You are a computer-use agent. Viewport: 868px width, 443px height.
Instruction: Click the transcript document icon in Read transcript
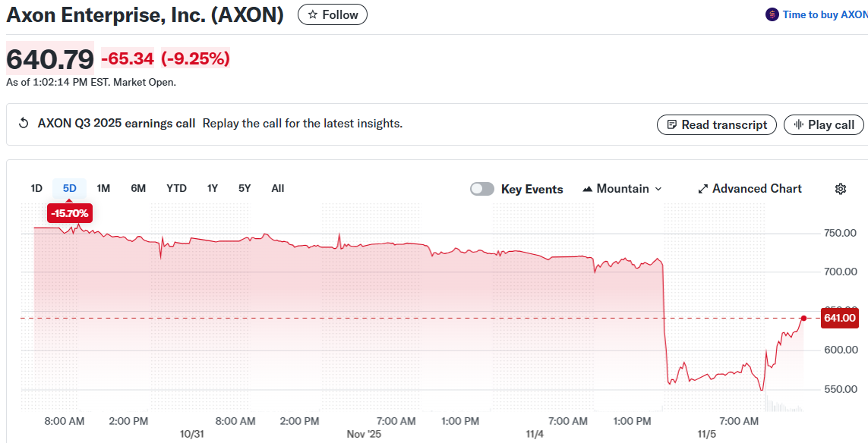pyautogui.click(x=672, y=124)
